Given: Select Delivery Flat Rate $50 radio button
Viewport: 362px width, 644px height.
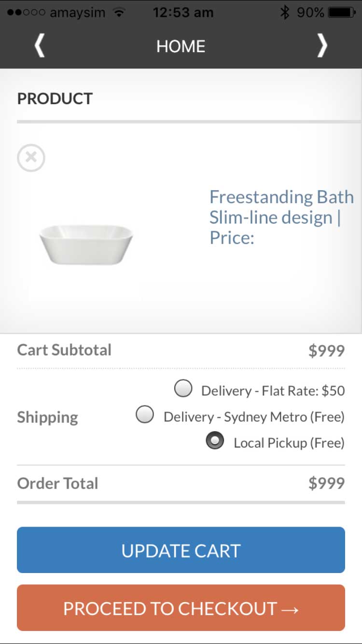Looking at the screenshot, I should (183, 388).
